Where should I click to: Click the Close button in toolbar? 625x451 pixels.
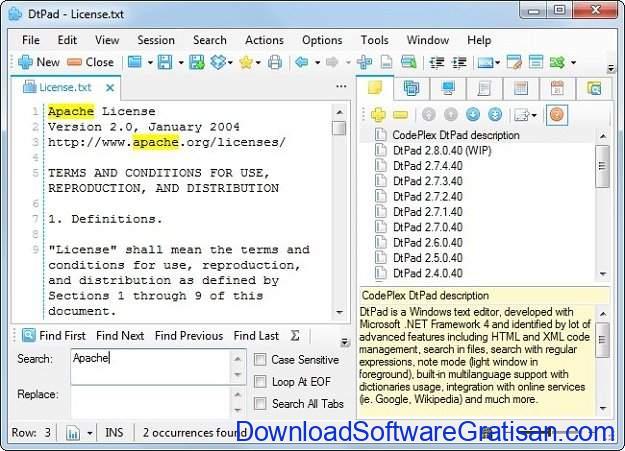(x=90, y=62)
